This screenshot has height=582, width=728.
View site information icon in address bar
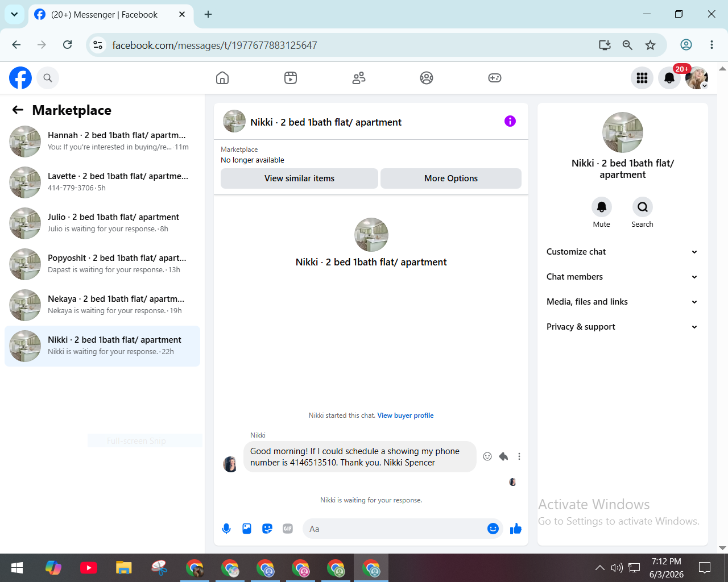pyautogui.click(x=98, y=45)
